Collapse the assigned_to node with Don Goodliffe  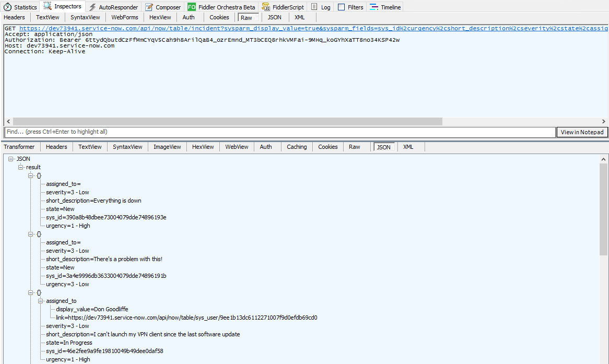pyautogui.click(x=40, y=301)
